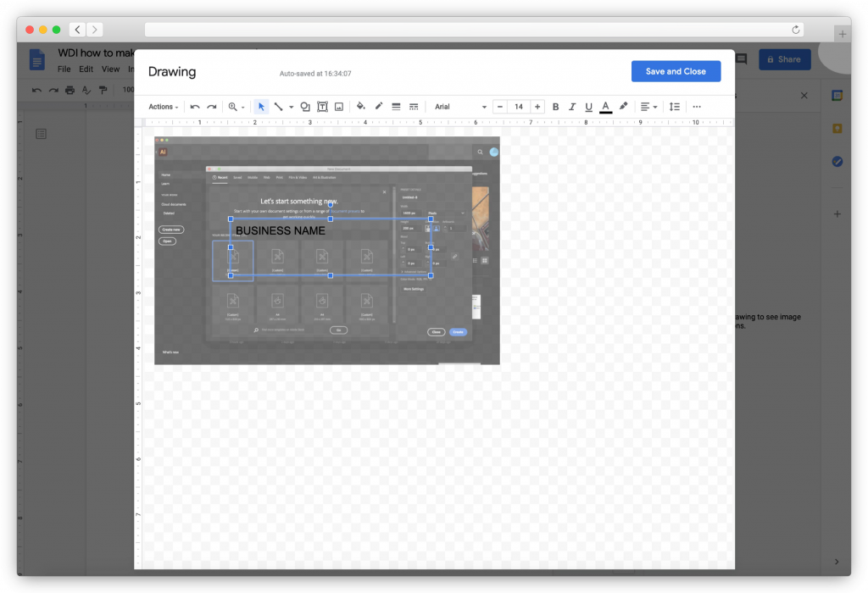
Task: Select the arrow selection tool
Action: [x=262, y=106]
